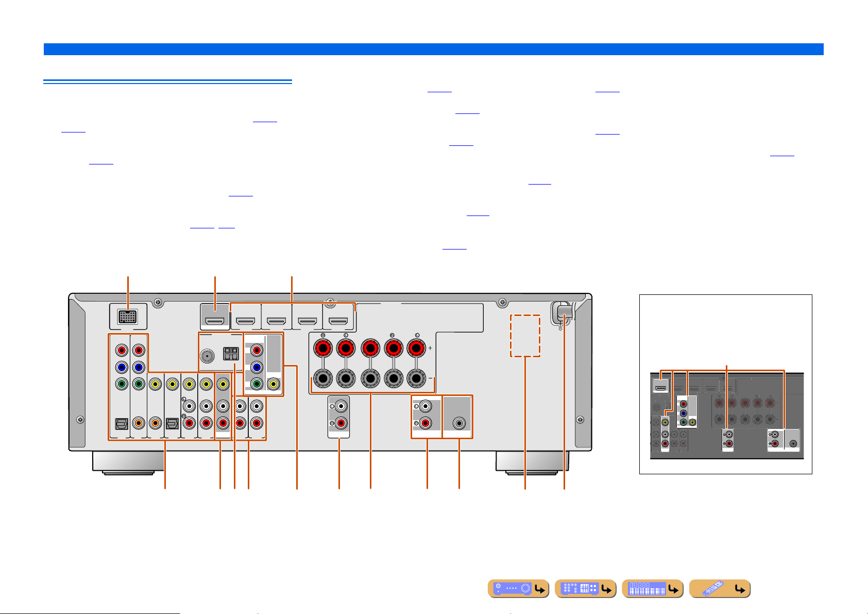This screenshot has height=614, width=868.
Task: Open the rear panel navigation icon
Action: pyautogui.click(x=585, y=588)
